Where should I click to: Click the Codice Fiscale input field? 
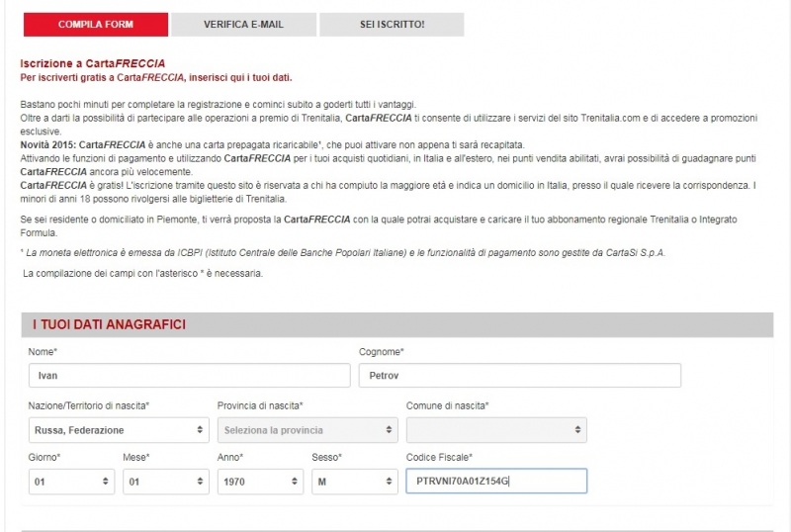click(496, 481)
